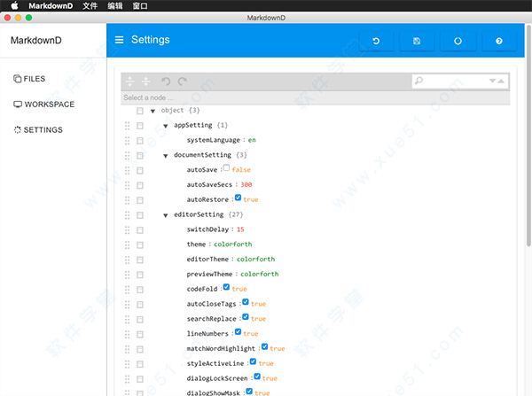Open help via the question mark button
Image resolution: width=532 pixels, height=396 pixels.
pyautogui.click(x=498, y=41)
